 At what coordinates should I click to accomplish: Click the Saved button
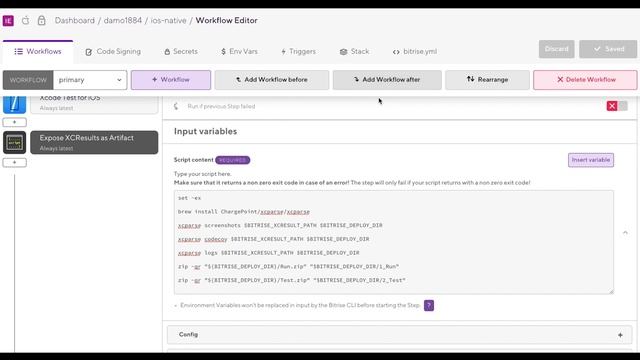(x=608, y=49)
